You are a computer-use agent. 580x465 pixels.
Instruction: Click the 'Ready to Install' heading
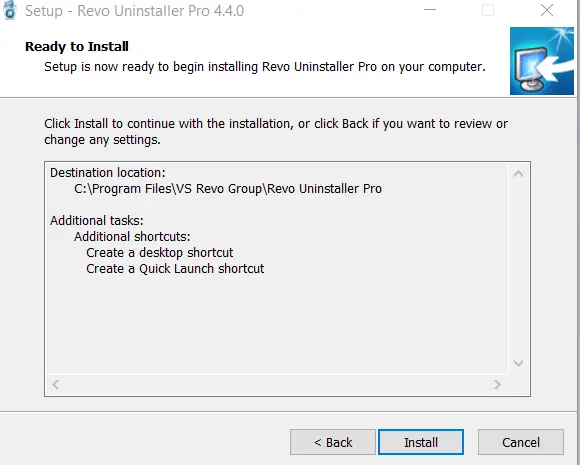coord(77,47)
